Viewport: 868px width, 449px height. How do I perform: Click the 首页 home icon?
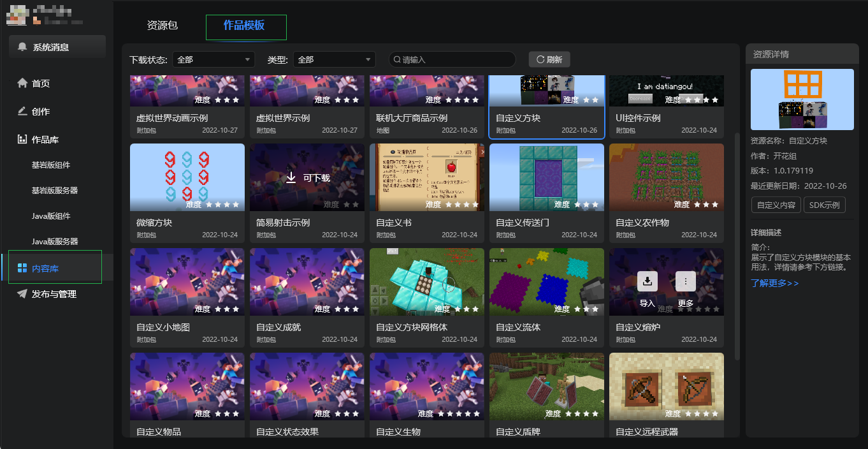[x=22, y=83]
